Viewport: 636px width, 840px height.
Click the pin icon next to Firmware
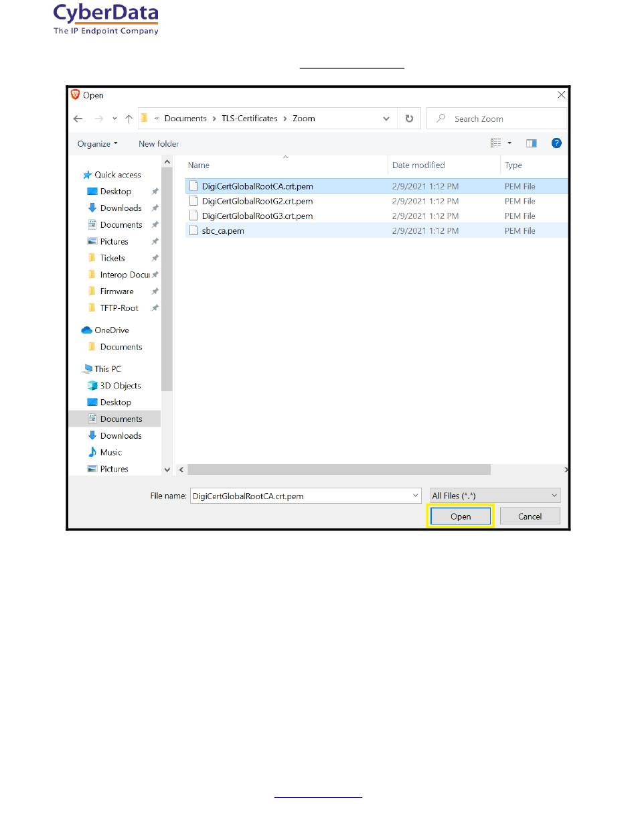click(x=155, y=291)
